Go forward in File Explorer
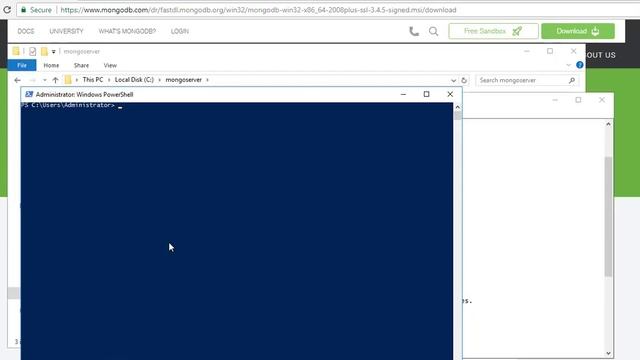The width and height of the screenshot is (640, 360). (x=33, y=80)
